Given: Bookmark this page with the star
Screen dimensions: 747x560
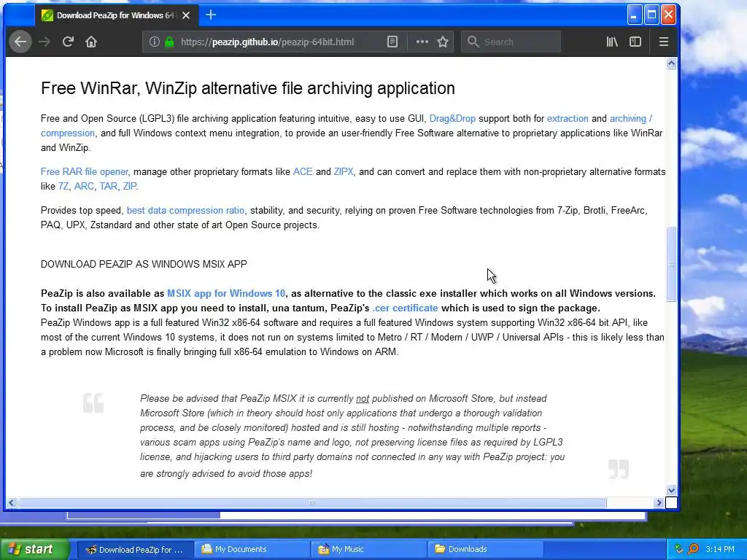Looking at the screenshot, I should tap(443, 42).
